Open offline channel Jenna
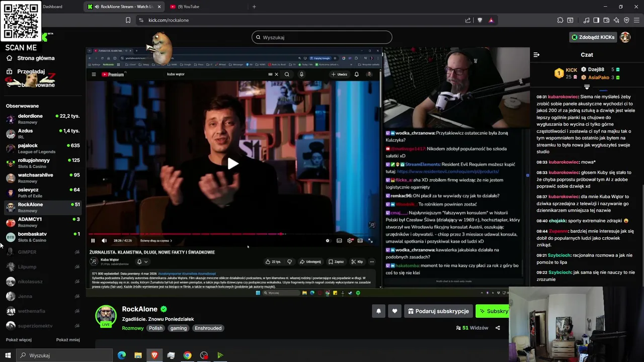This screenshot has width=644, height=362. pos(43,296)
